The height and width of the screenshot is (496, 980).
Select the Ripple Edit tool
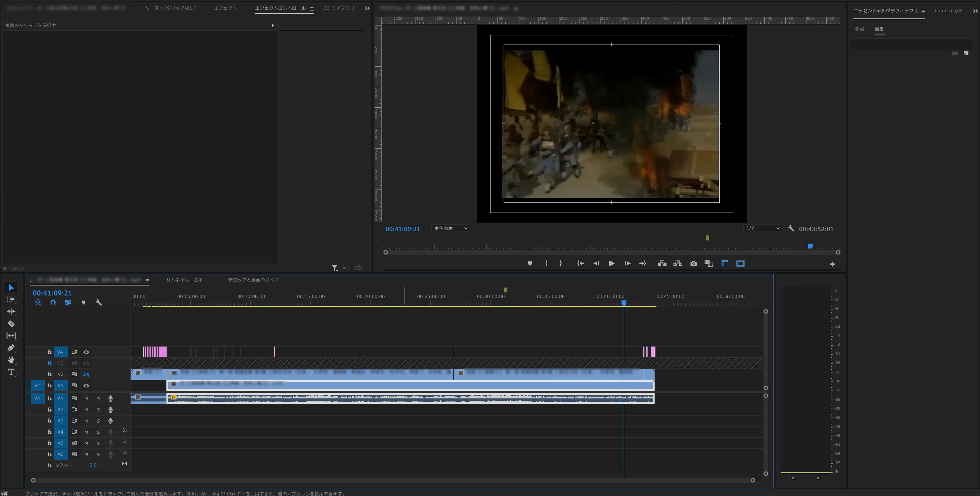pyautogui.click(x=11, y=311)
